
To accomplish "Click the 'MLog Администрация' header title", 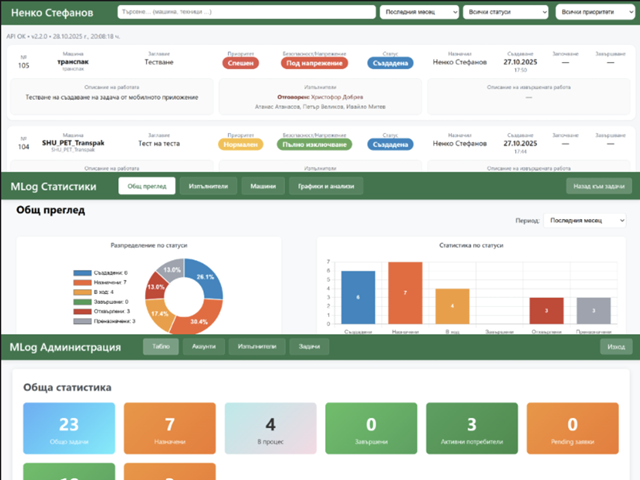I will tap(65, 347).
